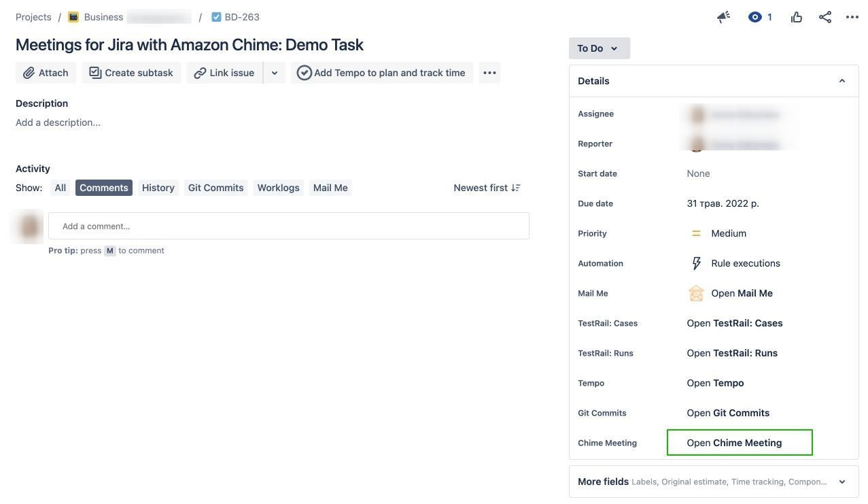Click the Link issue button
Screen dimensions: 868x504
(225, 73)
